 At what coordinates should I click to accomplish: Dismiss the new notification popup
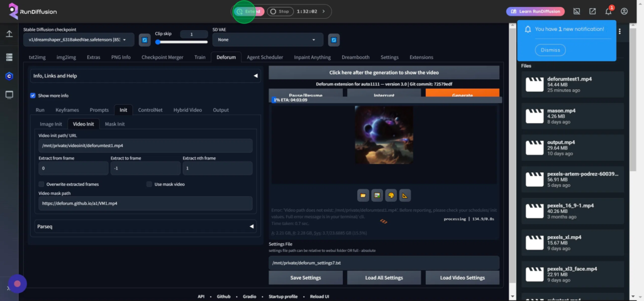tap(550, 50)
